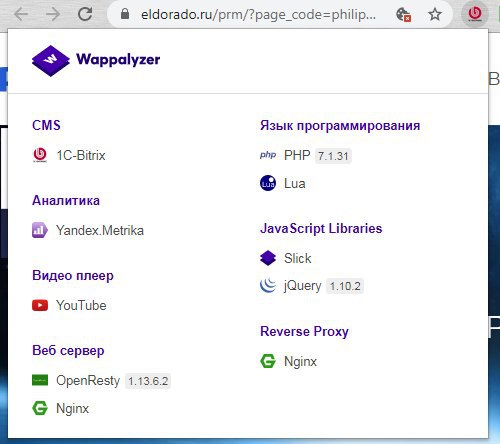Open the Язык программирования category heading
The image size is (500, 444).
tap(340, 126)
